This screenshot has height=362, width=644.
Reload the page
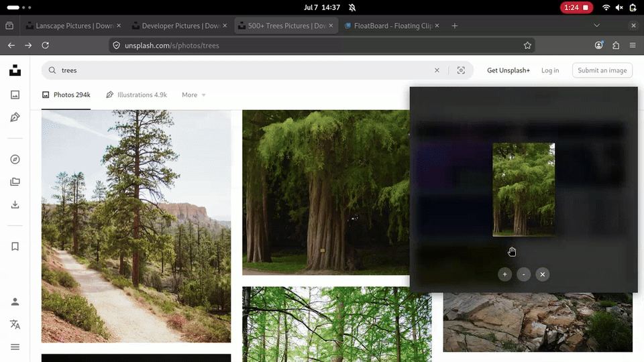click(x=45, y=45)
